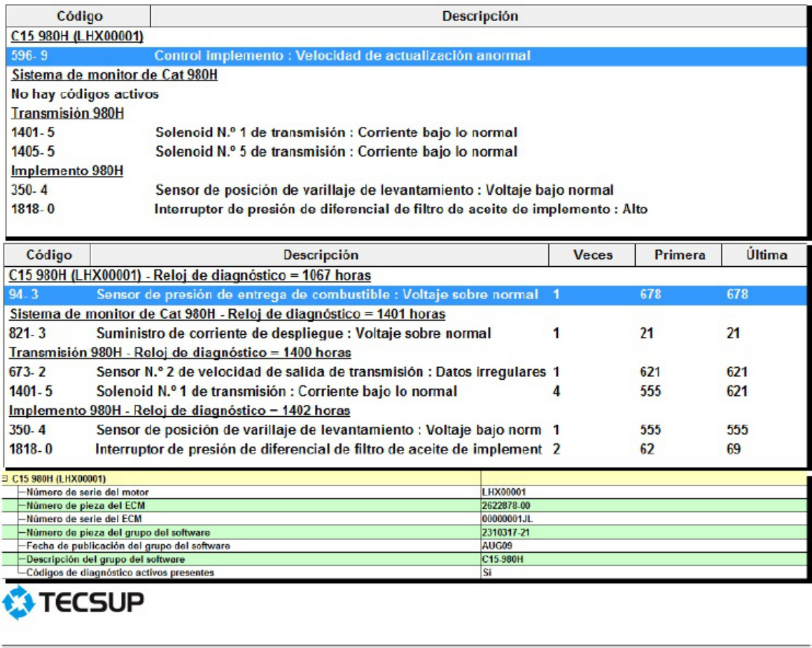The width and height of the screenshot is (812, 648).
Task: Select logged code 350-4 row with first occurrence 555
Action: pos(406,430)
